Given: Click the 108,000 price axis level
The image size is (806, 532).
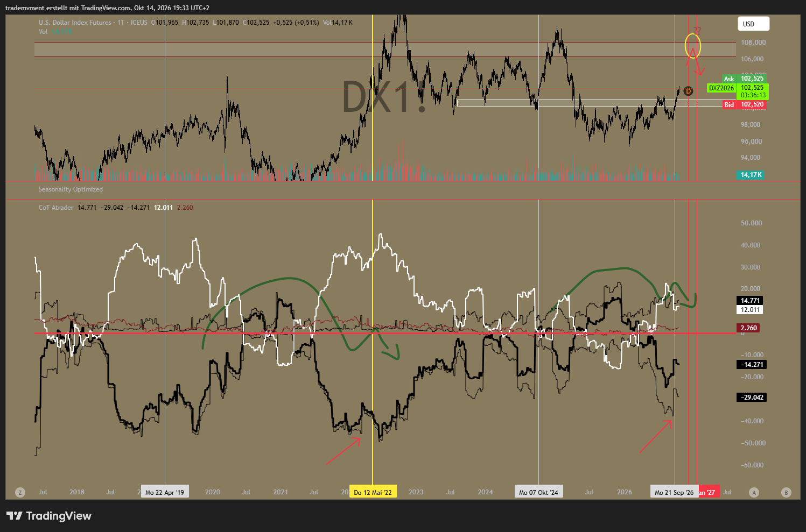Looking at the screenshot, I should (753, 42).
